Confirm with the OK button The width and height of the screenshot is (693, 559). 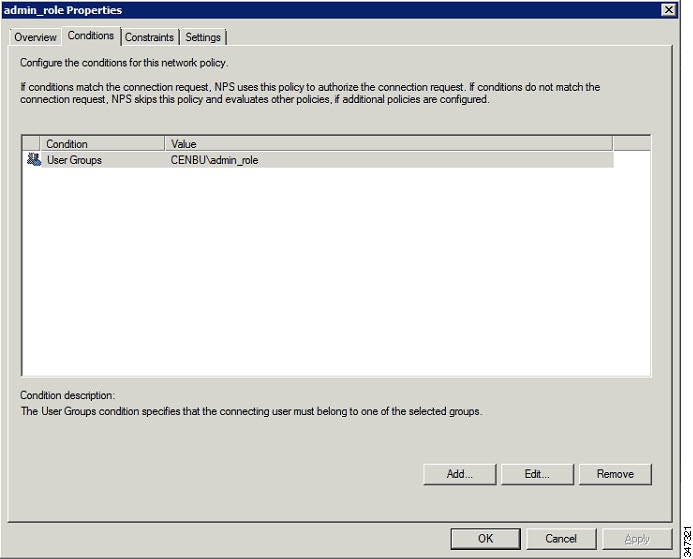tap(485, 539)
